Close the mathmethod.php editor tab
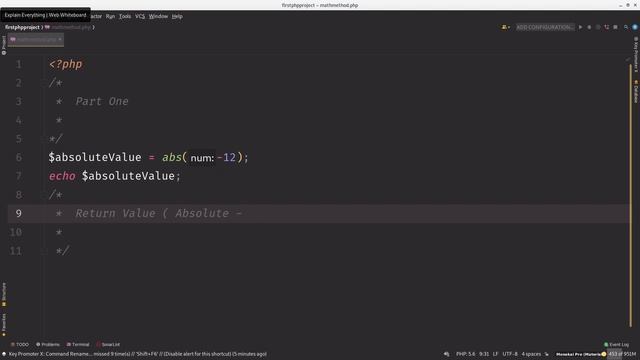The width and height of the screenshot is (640, 360). [60, 39]
